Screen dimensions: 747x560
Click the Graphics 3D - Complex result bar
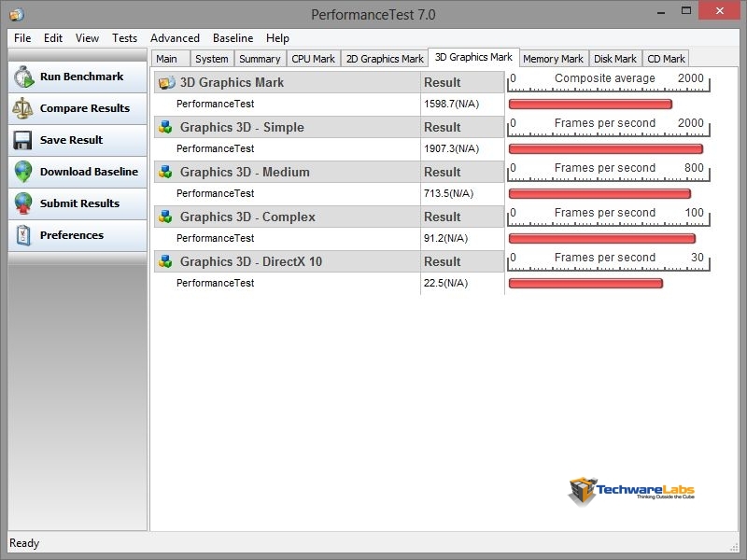[602, 239]
